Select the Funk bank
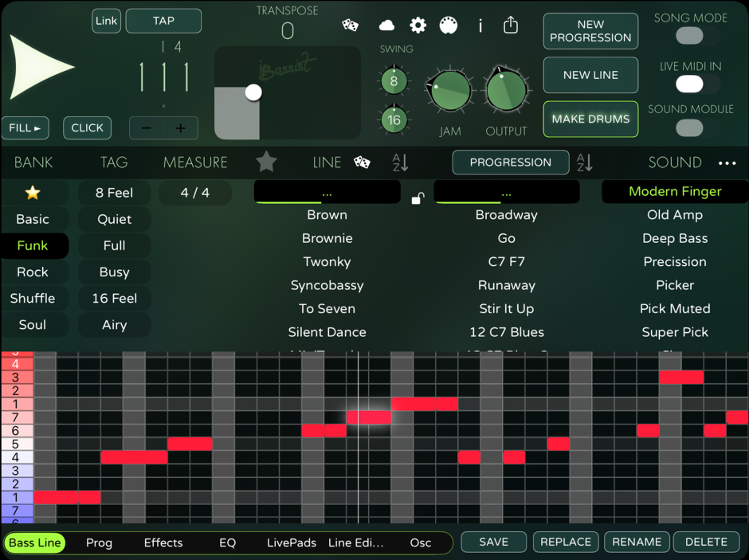 33,245
